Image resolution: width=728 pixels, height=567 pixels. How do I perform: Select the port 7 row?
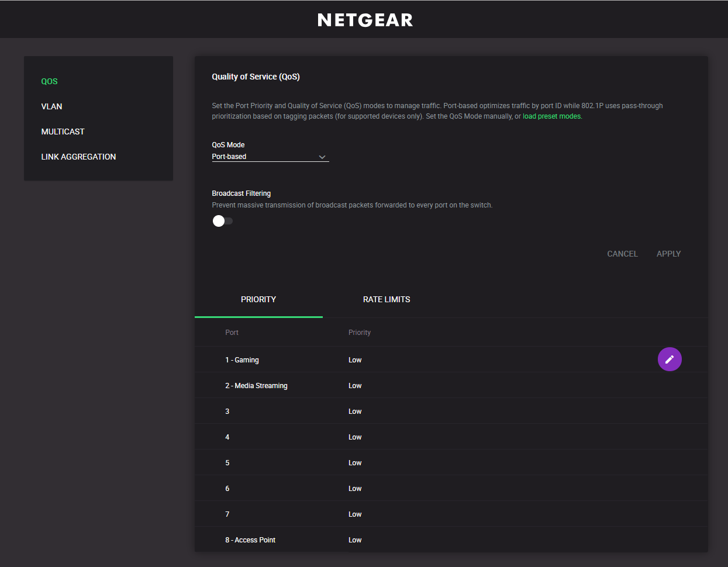tap(451, 514)
